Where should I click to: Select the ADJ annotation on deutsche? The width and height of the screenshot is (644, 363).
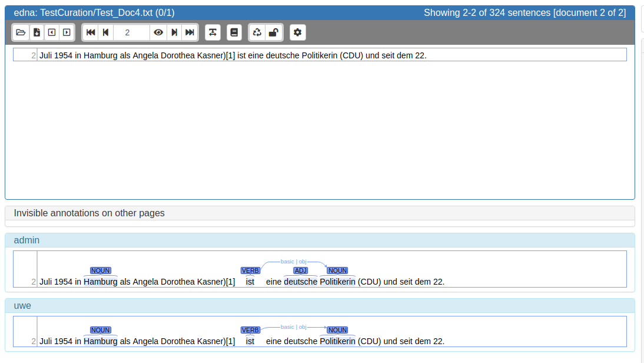[x=301, y=270]
